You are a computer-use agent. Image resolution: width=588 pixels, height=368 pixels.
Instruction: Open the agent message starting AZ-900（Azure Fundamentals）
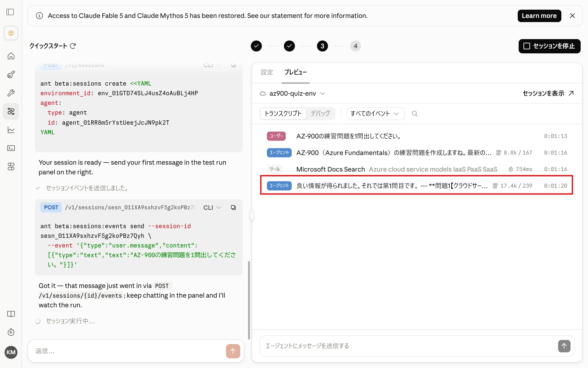(x=416, y=152)
